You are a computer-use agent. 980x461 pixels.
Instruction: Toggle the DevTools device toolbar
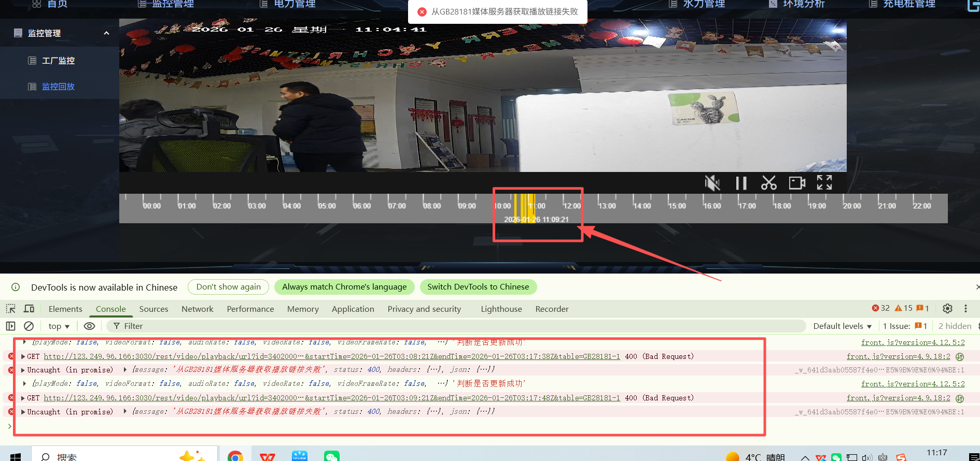(29, 309)
